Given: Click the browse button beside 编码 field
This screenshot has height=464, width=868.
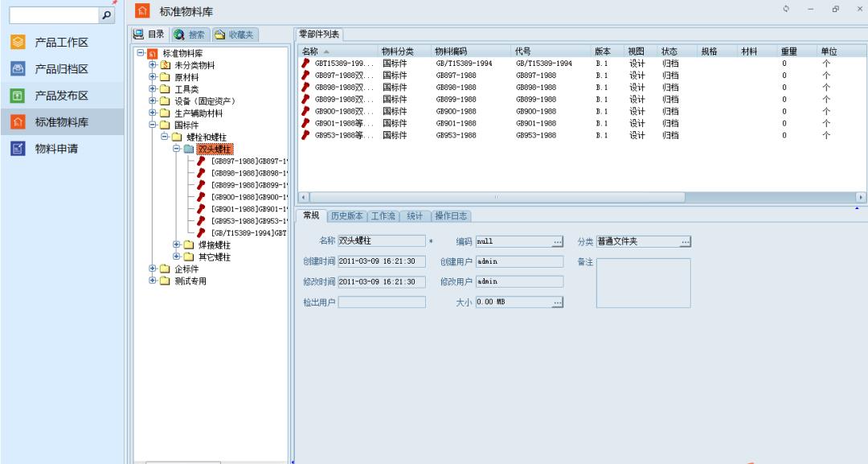Looking at the screenshot, I should (x=558, y=241).
